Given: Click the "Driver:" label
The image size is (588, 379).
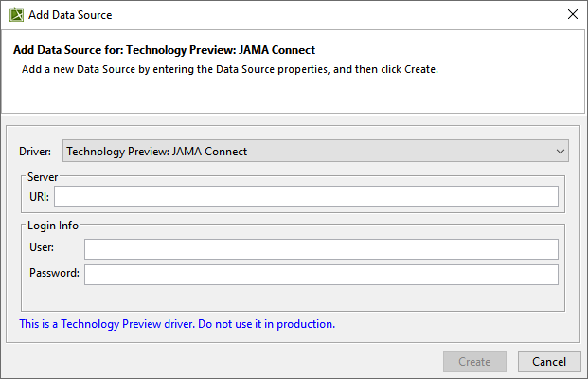Looking at the screenshot, I should pos(36,152).
